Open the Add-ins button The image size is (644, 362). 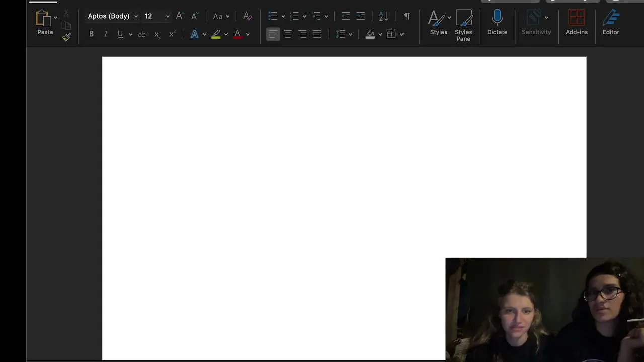pos(577,23)
